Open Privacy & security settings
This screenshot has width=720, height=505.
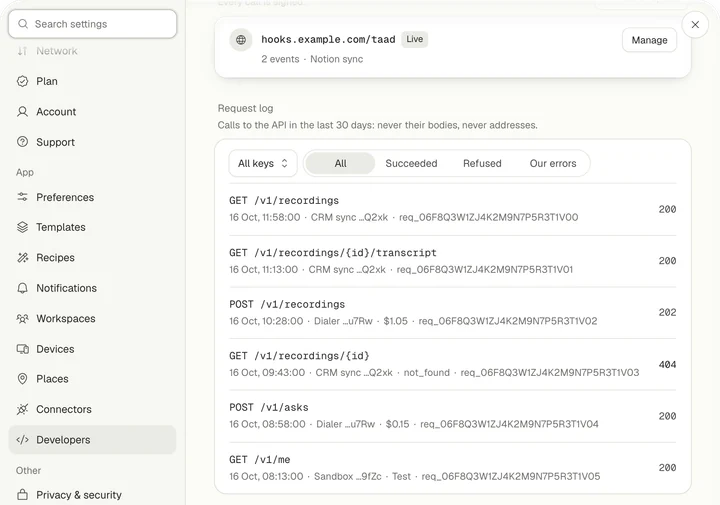(92, 494)
